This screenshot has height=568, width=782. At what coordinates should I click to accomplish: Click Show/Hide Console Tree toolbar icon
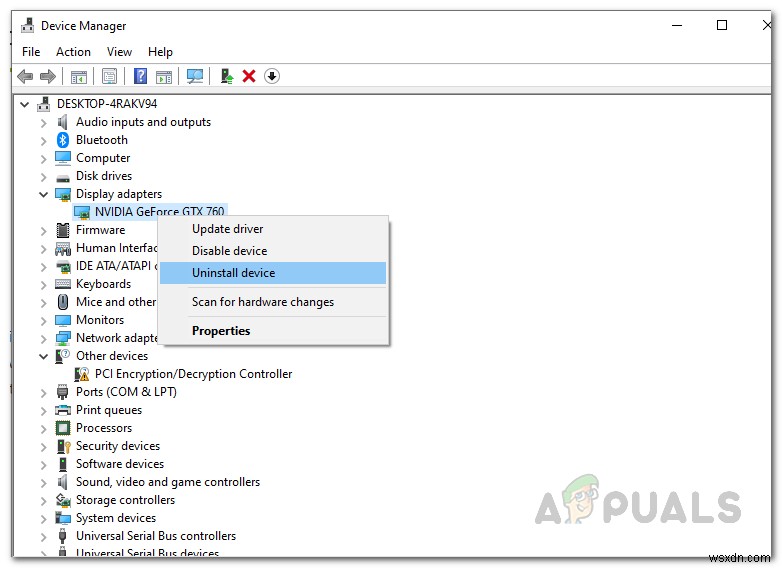tap(79, 77)
